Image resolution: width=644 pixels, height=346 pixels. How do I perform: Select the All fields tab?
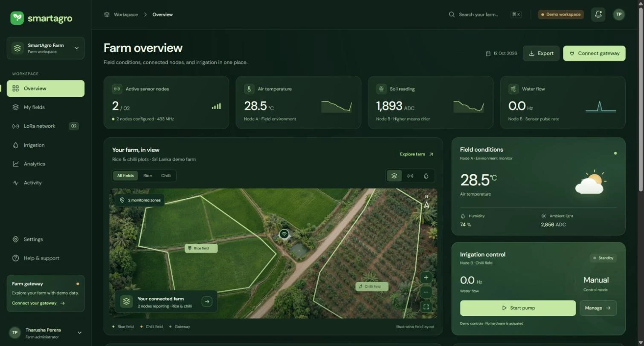[x=125, y=176]
